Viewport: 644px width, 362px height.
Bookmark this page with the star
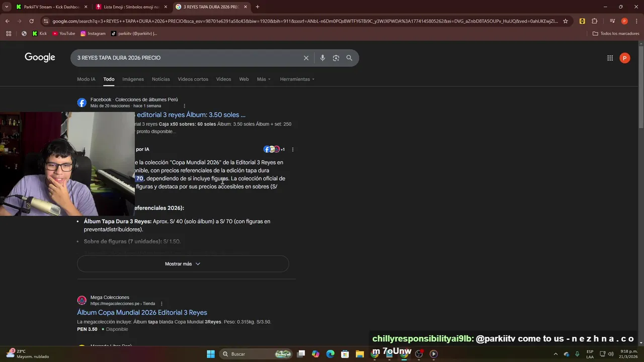[566, 21]
